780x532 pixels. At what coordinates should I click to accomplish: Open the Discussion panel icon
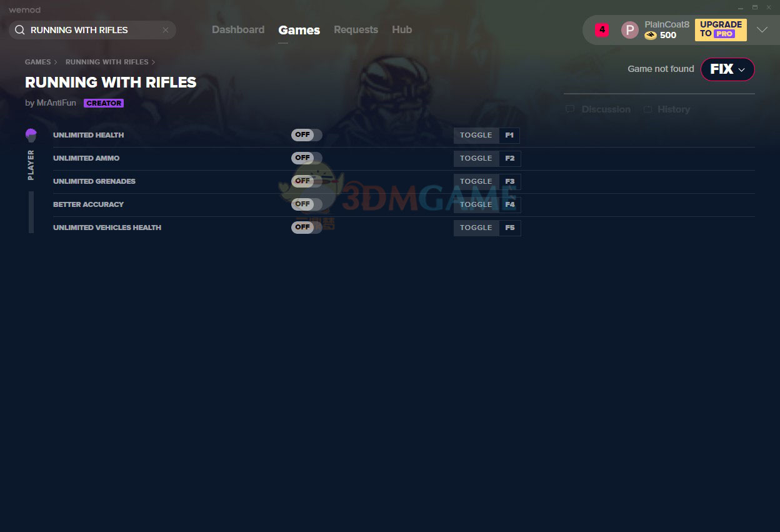(x=570, y=109)
